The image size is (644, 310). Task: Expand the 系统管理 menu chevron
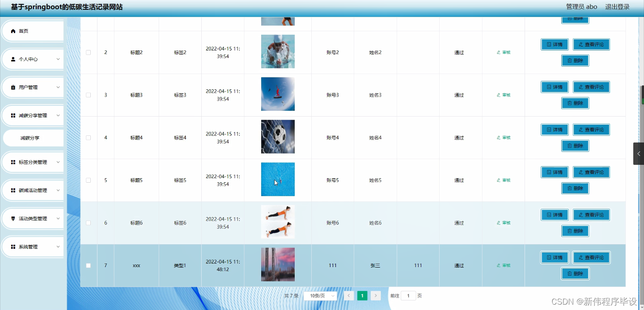point(58,247)
